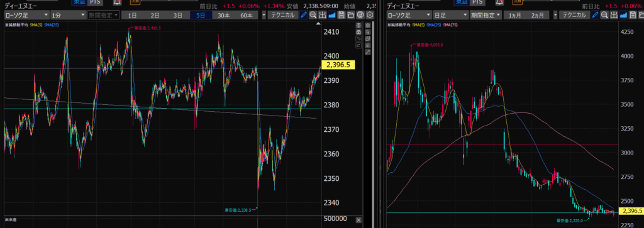
Task: Select the 3日 range tab
Action: click(177, 15)
